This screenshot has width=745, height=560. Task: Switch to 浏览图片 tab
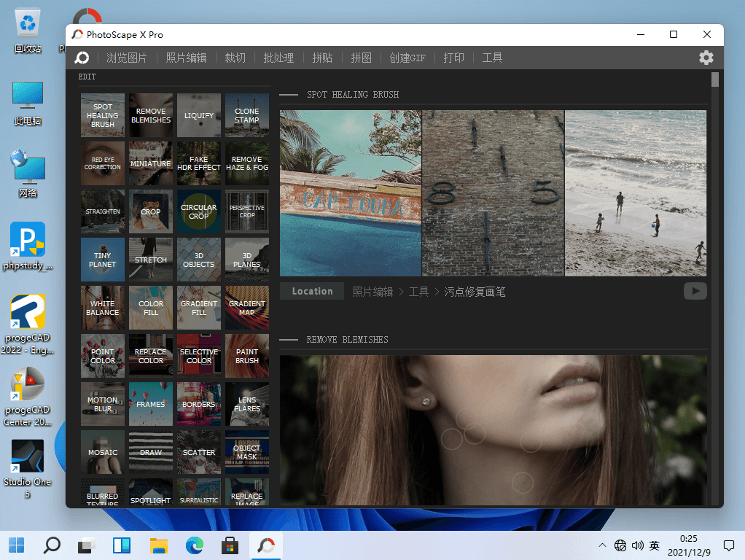pyautogui.click(x=126, y=58)
